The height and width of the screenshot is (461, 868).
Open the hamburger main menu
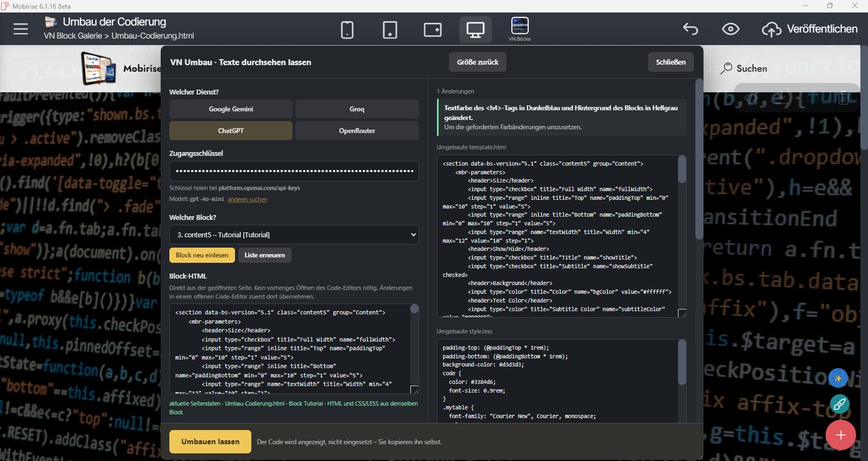(x=21, y=29)
